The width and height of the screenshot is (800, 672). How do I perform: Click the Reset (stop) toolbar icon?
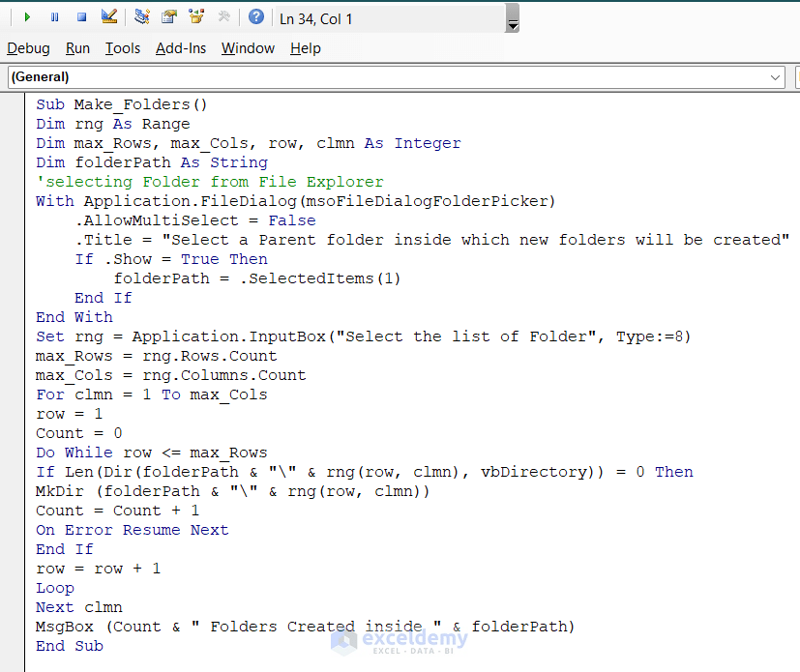click(x=81, y=17)
